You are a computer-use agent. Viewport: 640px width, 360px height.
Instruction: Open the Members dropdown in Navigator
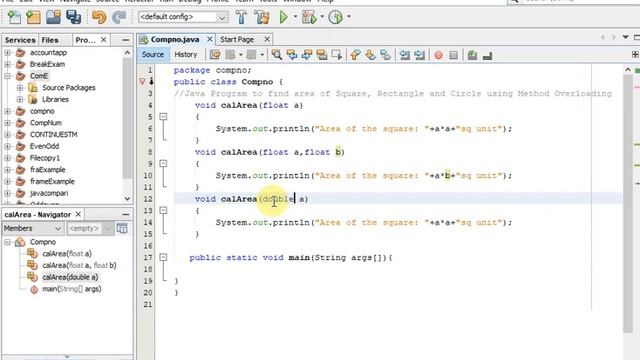tap(58, 228)
